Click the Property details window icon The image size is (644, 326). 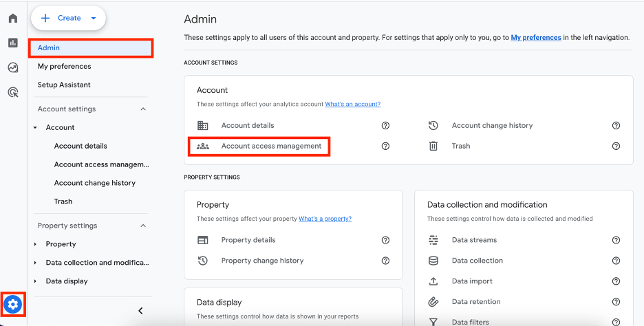pos(202,240)
